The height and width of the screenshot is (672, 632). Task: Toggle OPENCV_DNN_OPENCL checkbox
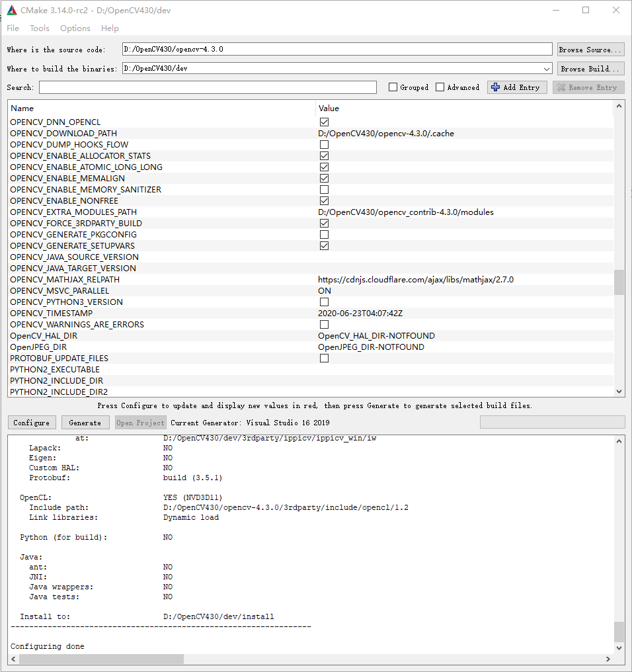tap(325, 122)
